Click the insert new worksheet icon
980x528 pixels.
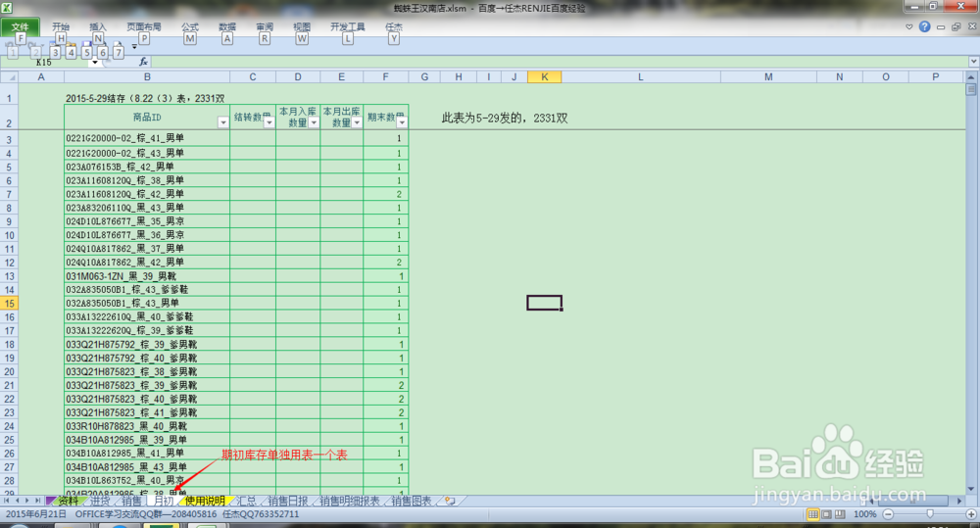click(450, 502)
